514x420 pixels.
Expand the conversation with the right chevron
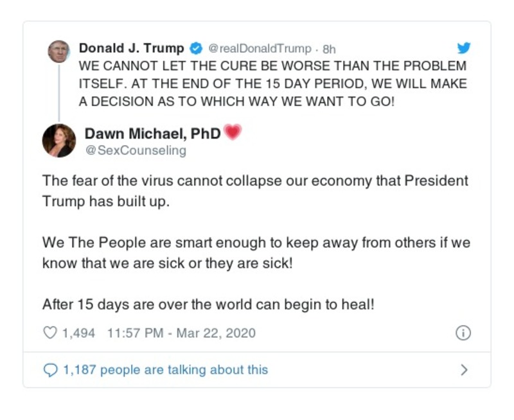tap(463, 366)
